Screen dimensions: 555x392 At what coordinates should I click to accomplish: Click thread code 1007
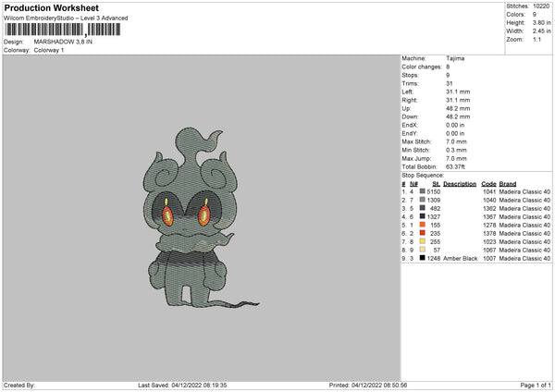click(489, 258)
